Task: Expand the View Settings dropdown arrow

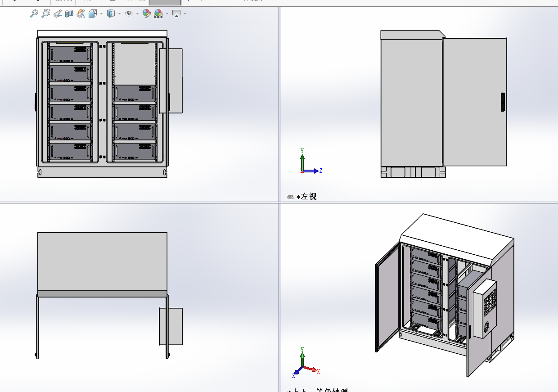Action: pos(185,14)
